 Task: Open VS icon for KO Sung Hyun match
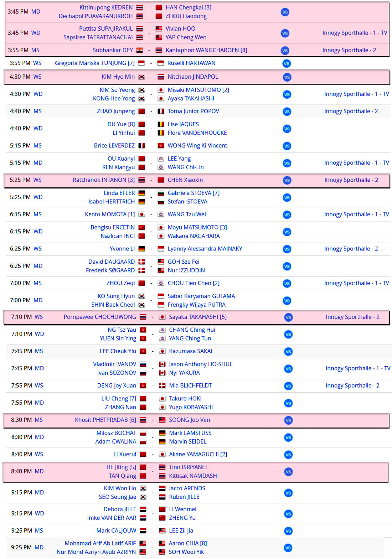(x=287, y=301)
